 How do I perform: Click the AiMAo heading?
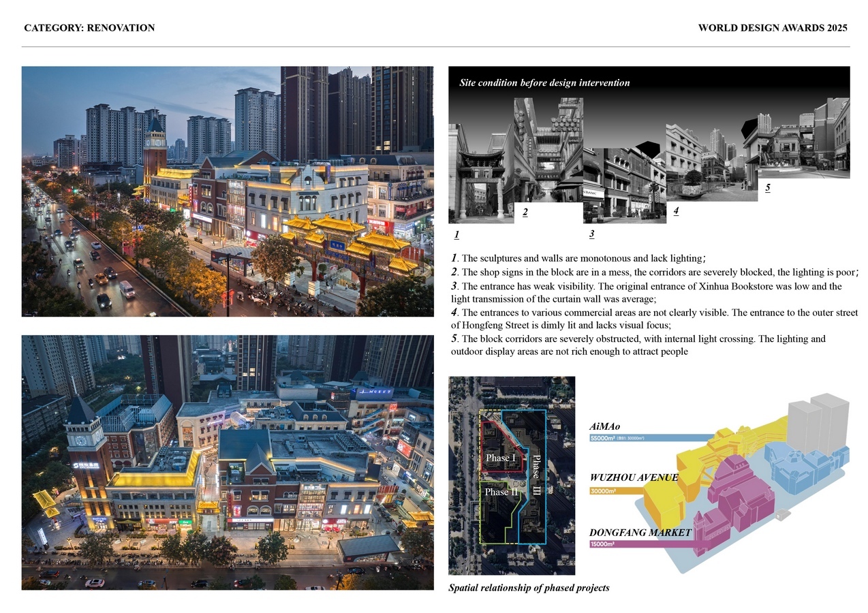[604, 426]
